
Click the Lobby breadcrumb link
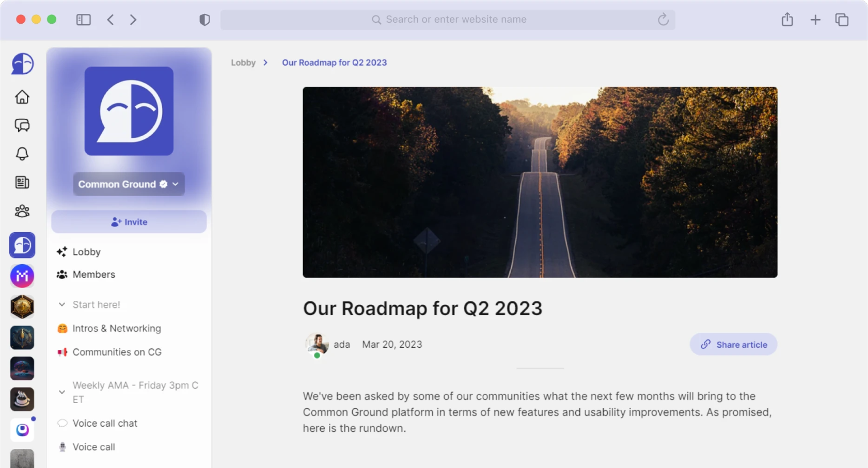click(243, 62)
